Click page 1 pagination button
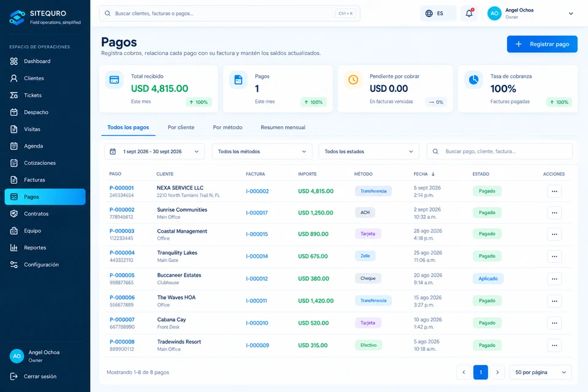The height and width of the screenshot is (392, 588). (x=480, y=372)
